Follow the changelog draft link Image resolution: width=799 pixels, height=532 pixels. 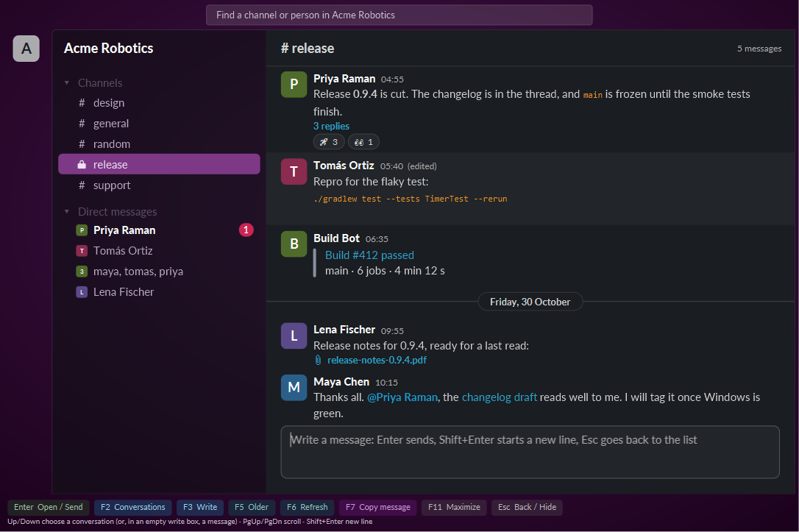point(500,397)
